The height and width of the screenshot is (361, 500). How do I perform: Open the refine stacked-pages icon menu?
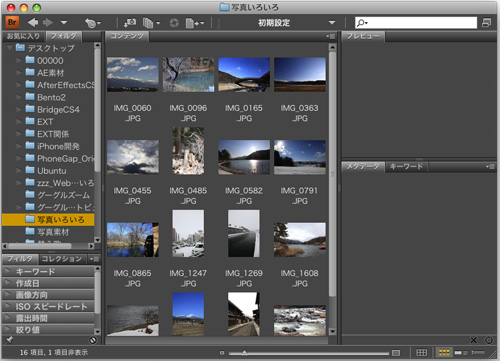(x=151, y=23)
